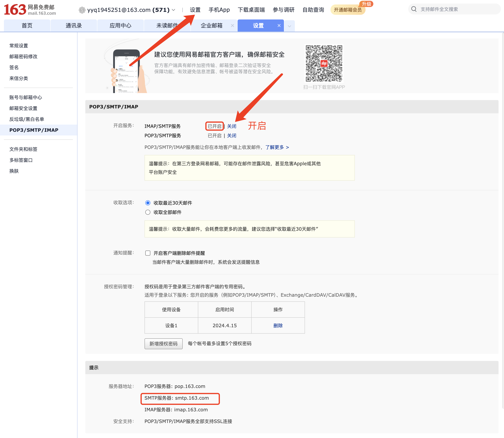
Task: Switch to the 通讯录 tab
Action: point(74,26)
